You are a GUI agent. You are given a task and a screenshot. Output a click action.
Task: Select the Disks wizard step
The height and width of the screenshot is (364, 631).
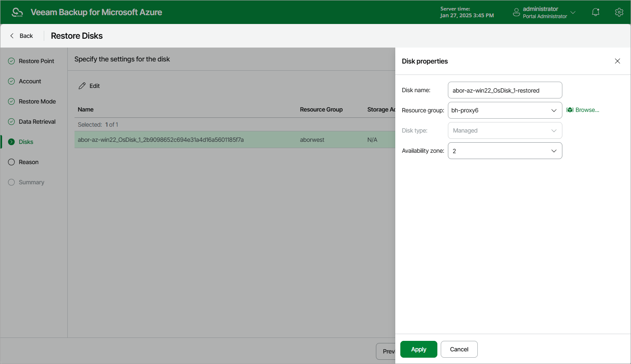[x=26, y=142]
